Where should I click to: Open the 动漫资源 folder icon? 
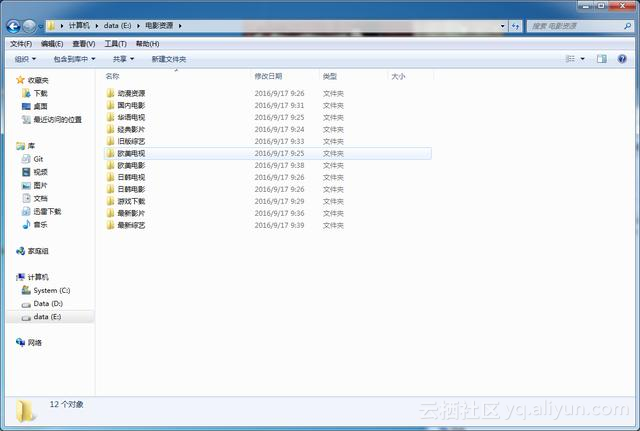tap(110, 93)
